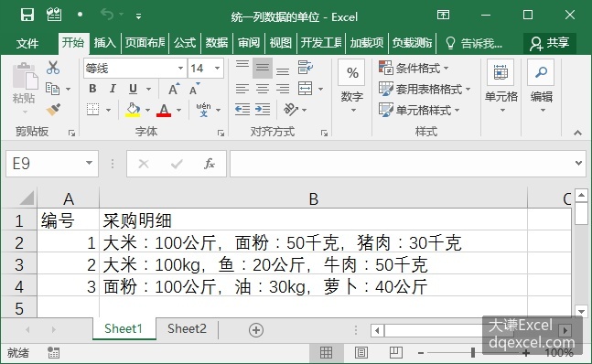Screen dimensions: 592x364
Task: Expand the formula bar
Action: point(578,164)
